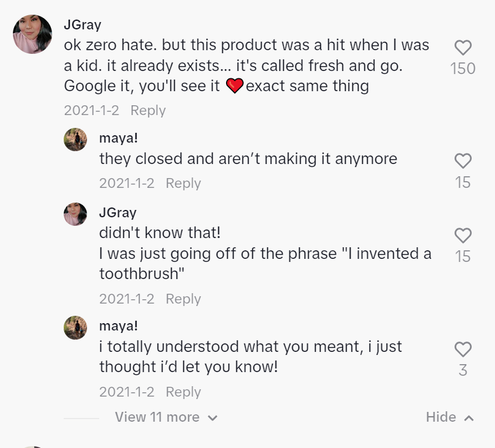The image size is (495, 448).
Task: Reply to maya's "they closed" comment
Action: 183,183
